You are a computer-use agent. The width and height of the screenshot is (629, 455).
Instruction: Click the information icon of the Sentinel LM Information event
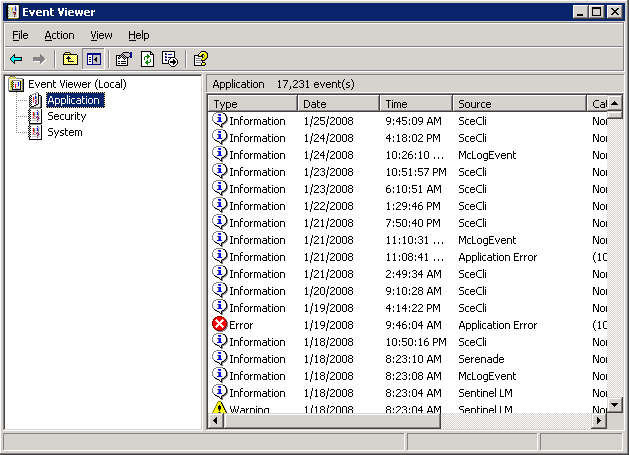pyautogui.click(x=219, y=392)
